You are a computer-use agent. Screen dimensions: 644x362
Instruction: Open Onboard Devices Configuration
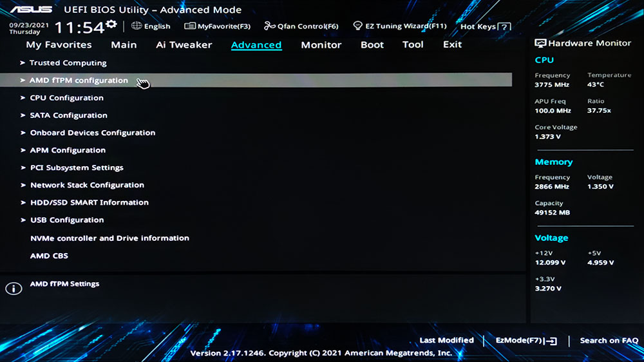tap(92, 133)
